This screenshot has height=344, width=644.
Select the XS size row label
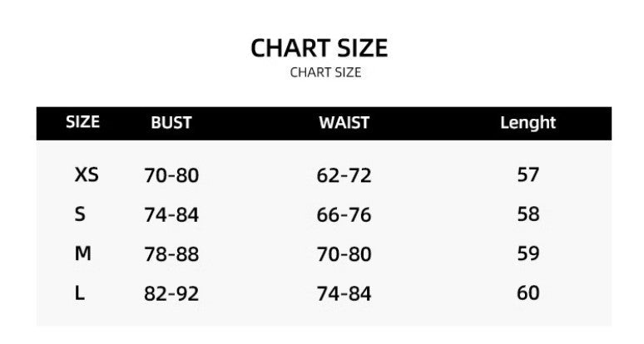click(x=87, y=175)
